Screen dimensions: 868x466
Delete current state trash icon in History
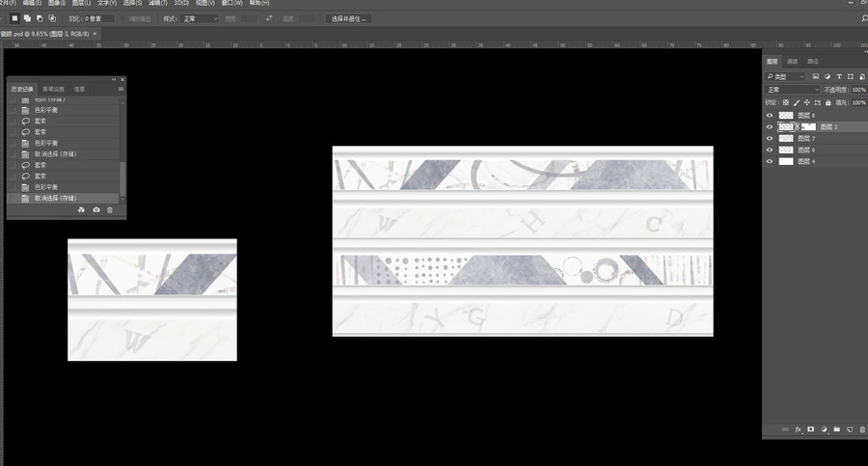(110, 210)
